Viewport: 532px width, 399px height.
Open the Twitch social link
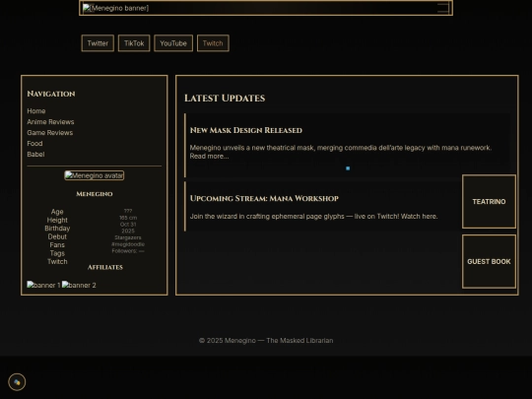tap(213, 43)
